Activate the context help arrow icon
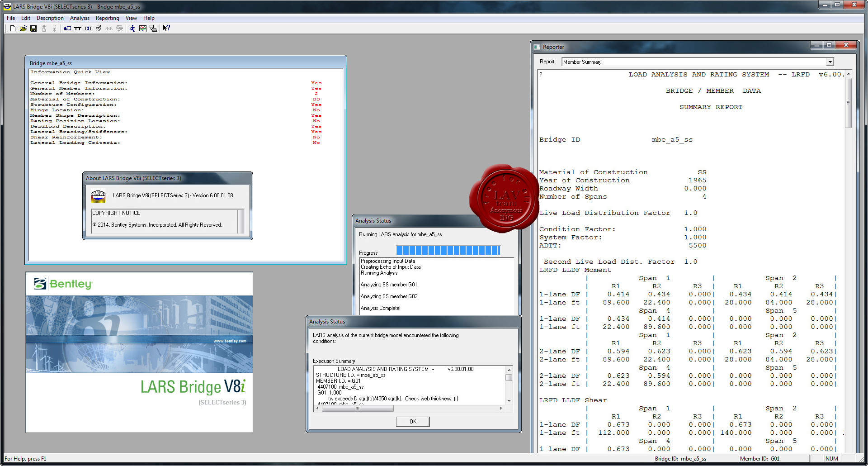 pyautogui.click(x=166, y=29)
